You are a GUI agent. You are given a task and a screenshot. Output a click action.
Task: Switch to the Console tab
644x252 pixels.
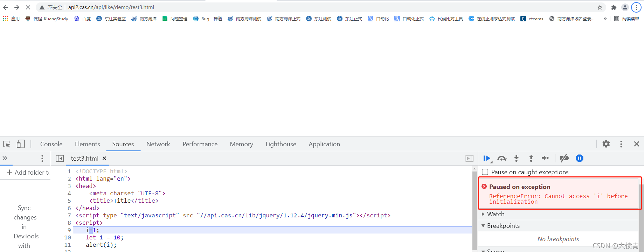(51, 144)
